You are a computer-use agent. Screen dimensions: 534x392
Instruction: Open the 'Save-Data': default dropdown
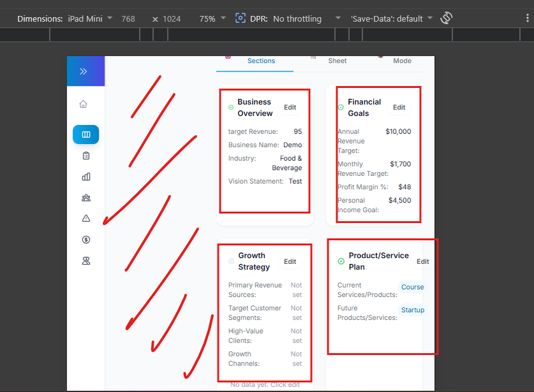pos(391,18)
